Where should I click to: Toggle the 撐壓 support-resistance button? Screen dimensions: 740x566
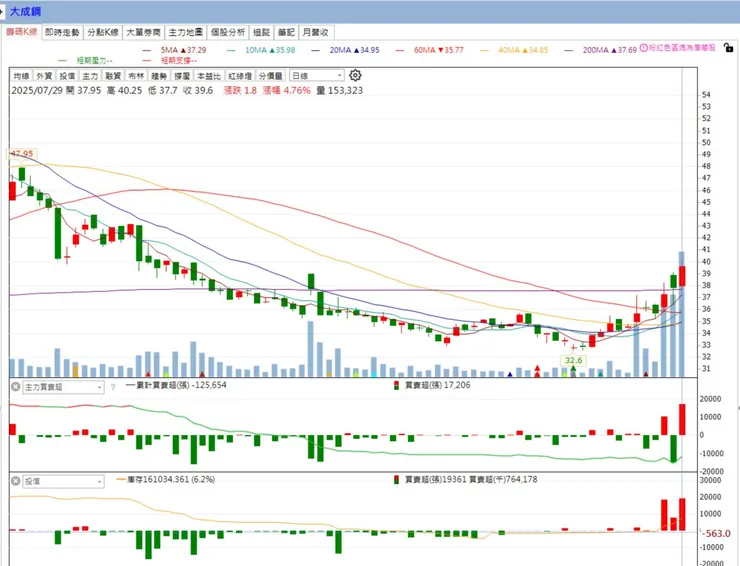coord(182,76)
